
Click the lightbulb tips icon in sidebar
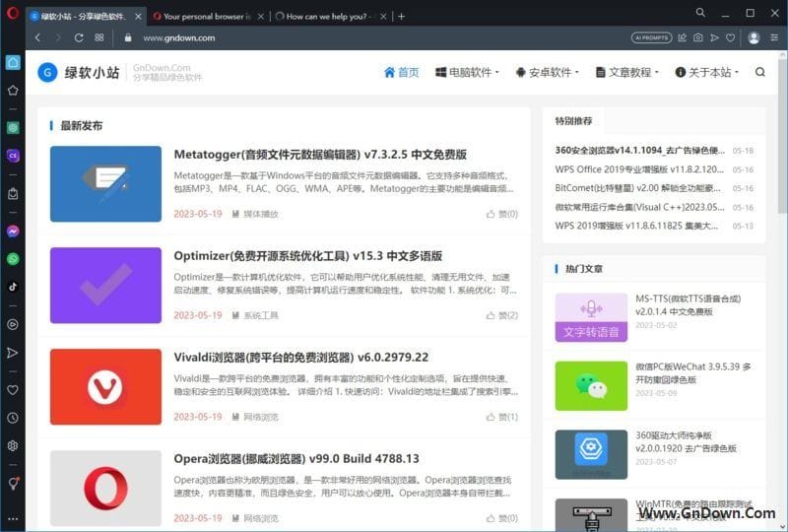click(x=13, y=484)
